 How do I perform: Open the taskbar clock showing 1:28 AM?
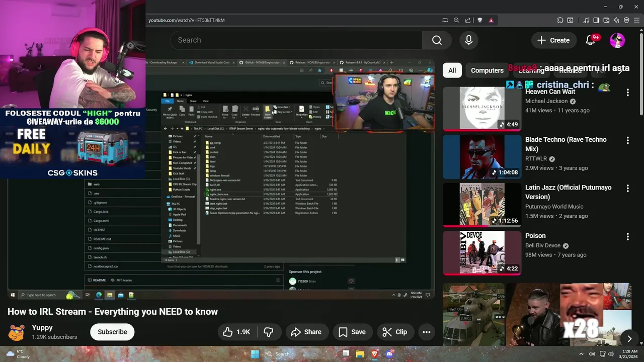pos(630,354)
